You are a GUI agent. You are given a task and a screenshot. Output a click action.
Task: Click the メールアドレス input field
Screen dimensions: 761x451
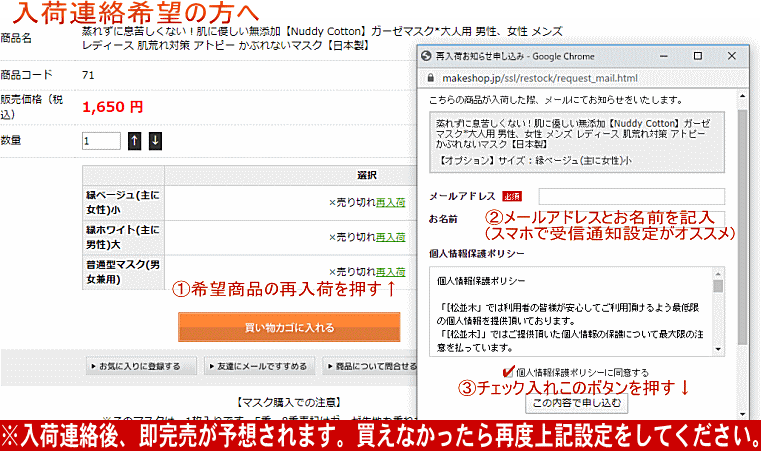click(x=631, y=196)
